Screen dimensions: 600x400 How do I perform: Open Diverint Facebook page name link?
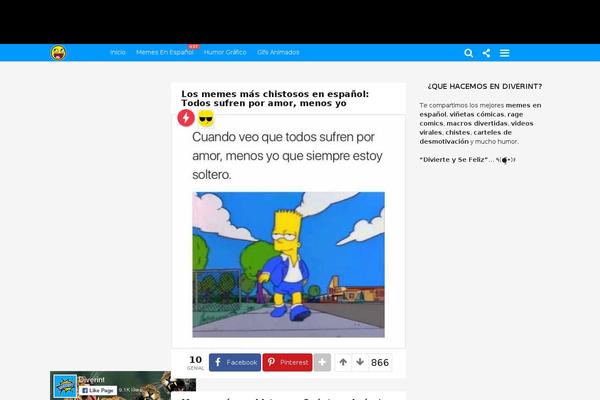pos(91,380)
